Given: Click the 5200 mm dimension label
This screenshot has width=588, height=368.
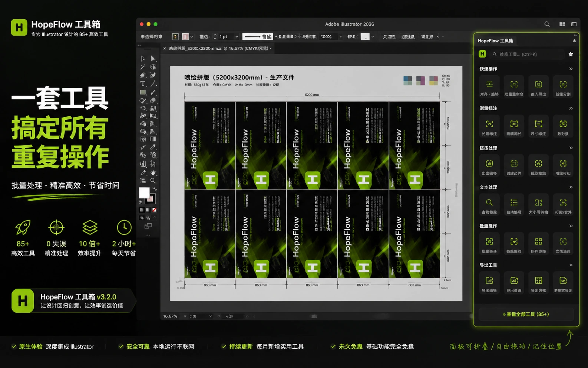Looking at the screenshot, I should [x=312, y=95].
